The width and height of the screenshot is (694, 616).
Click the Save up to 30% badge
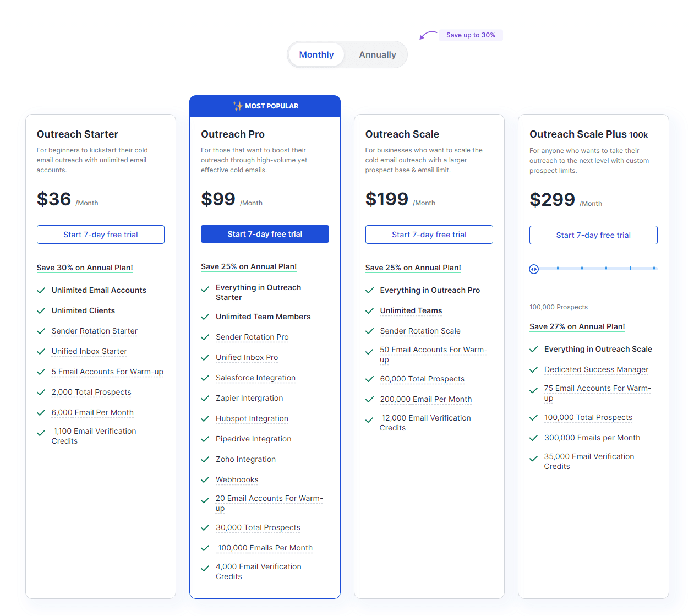click(471, 35)
